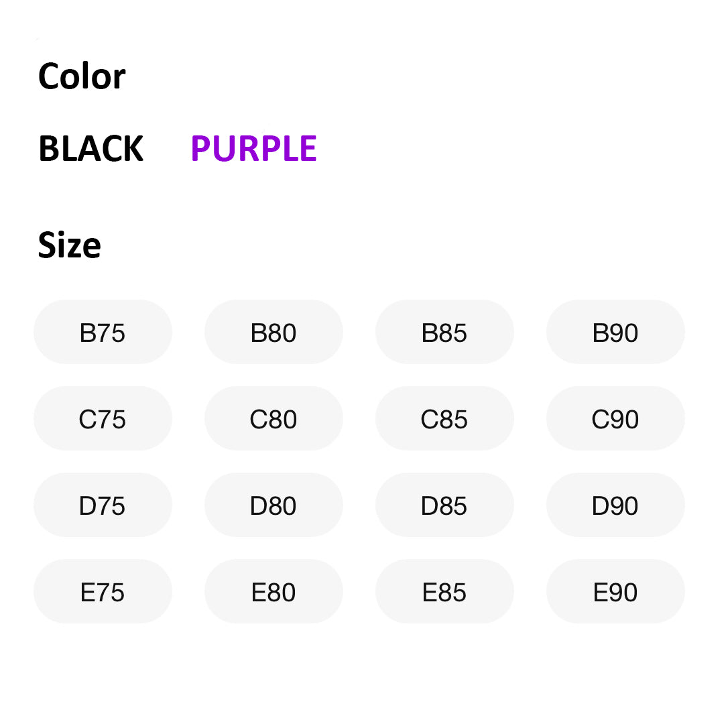
Task: Pick the E90 size option
Action: pos(615,592)
